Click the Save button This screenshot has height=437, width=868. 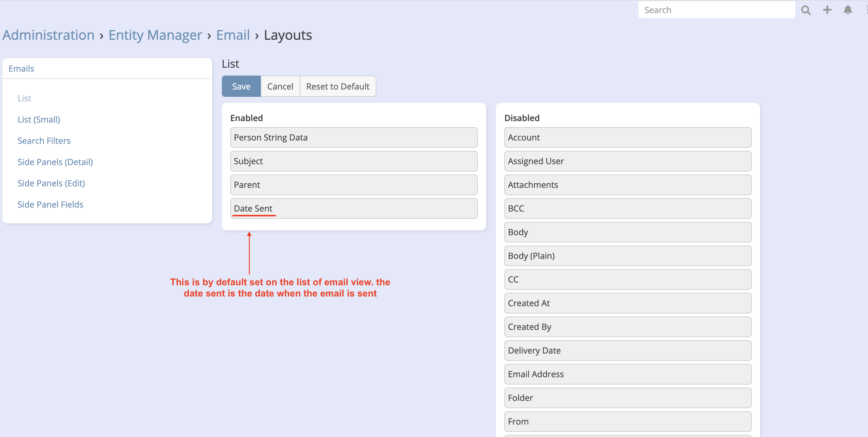pyautogui.click(x=241, y=86)
